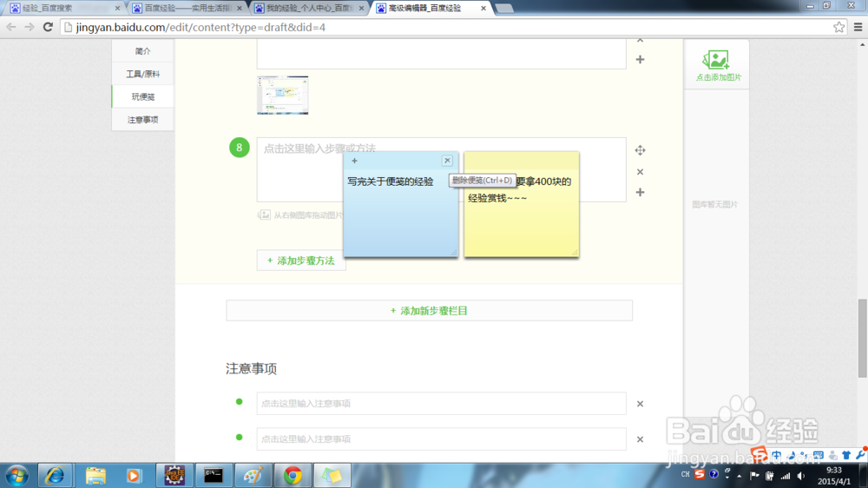Click 添加新步骤栏目 button
The width and height of the screenshot is (868, 488).
pos(429,311)
